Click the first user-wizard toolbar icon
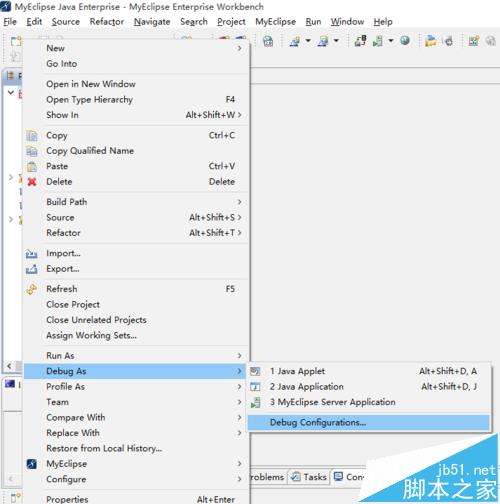Viewport: 500px width, 504px height. pos(295,41)
